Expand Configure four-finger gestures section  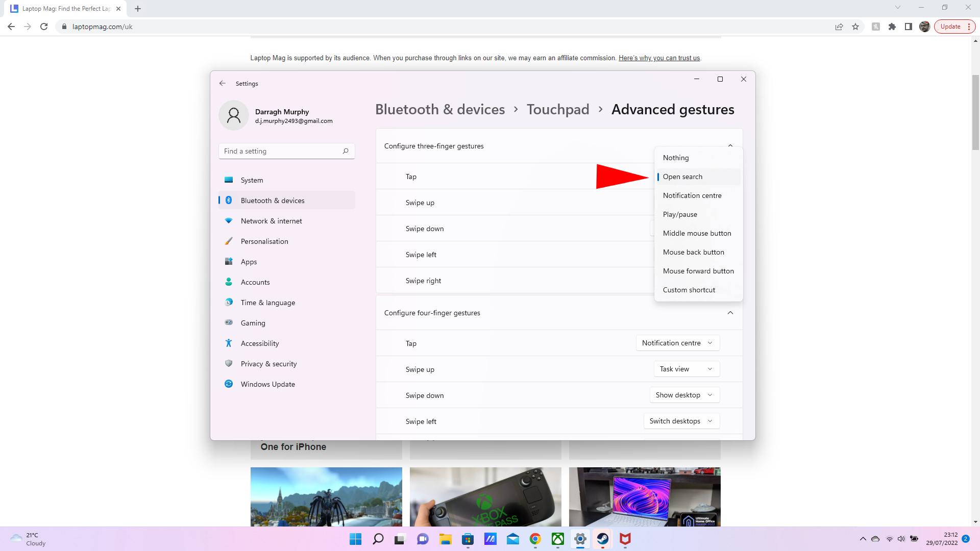[x=731, y=312]
